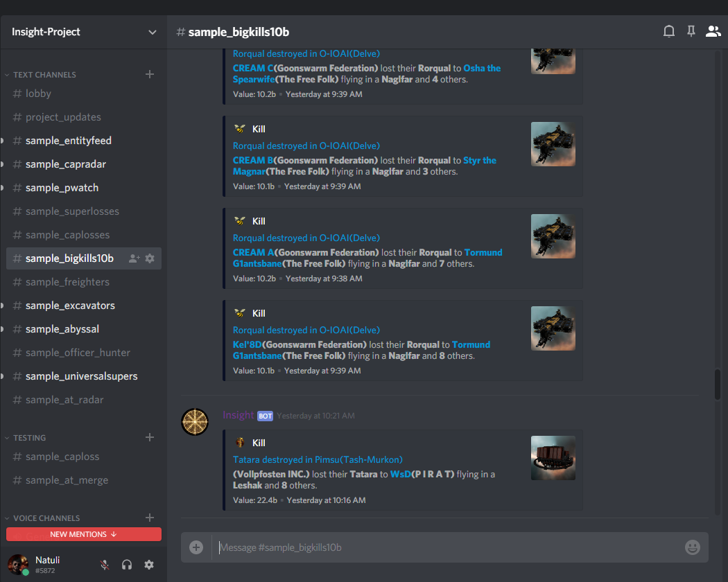The height and width of the screenshot is (582, 728).
Task: View Rorqual thumbnail in Kel'8D kill
Action: click(x=553, y=328)
